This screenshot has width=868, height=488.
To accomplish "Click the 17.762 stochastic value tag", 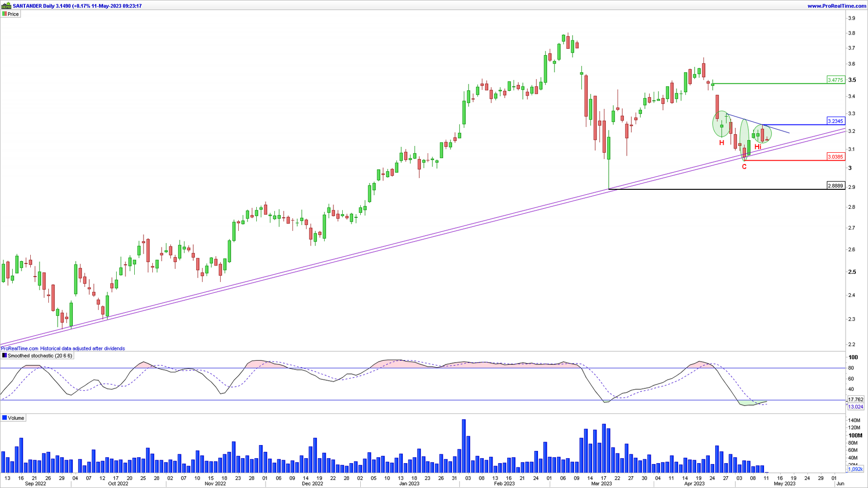I will click(x=855, y=400).
